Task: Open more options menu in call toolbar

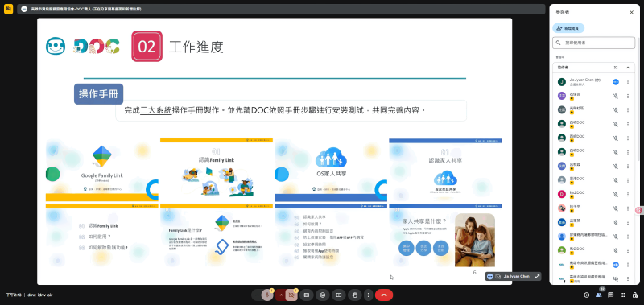Action: [x=369, y=295]
